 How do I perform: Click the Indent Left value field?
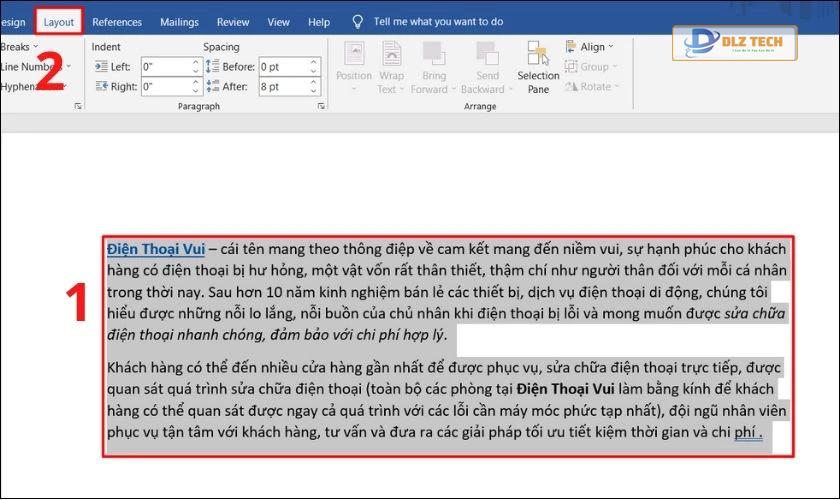pyautogui.click(x=166, y=67)
